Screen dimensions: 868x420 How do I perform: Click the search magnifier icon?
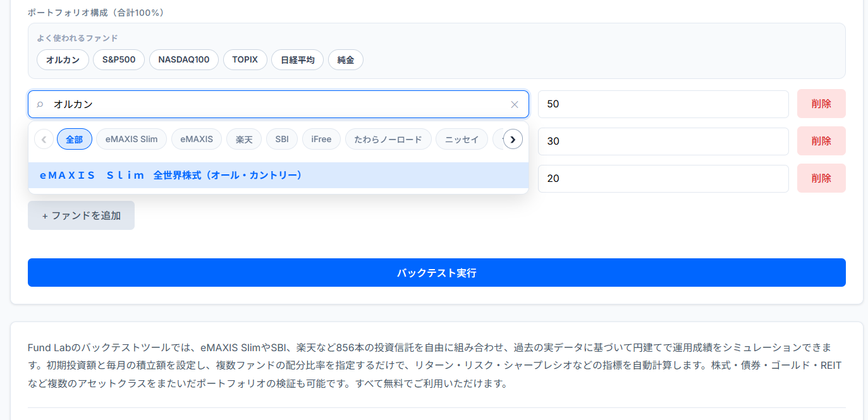[x=40, y=104]
